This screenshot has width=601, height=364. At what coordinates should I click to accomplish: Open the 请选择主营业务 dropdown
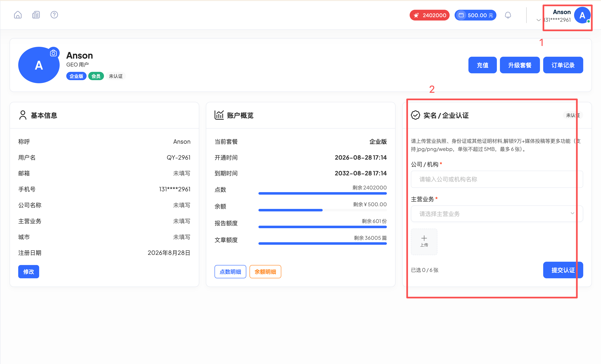(x=497, y=214)
